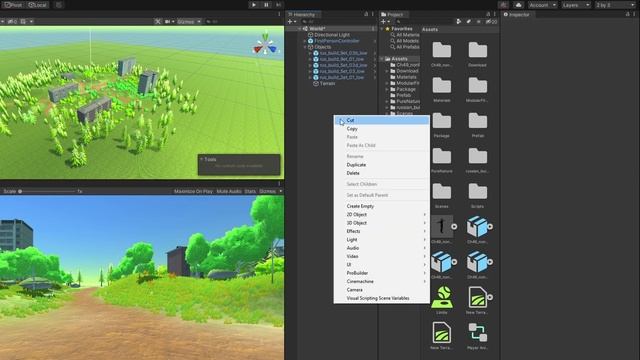Collapse the Objects group in Hierarchy
Image resolution: width=640 pixels, height=360 pixels.
point(305,47)
